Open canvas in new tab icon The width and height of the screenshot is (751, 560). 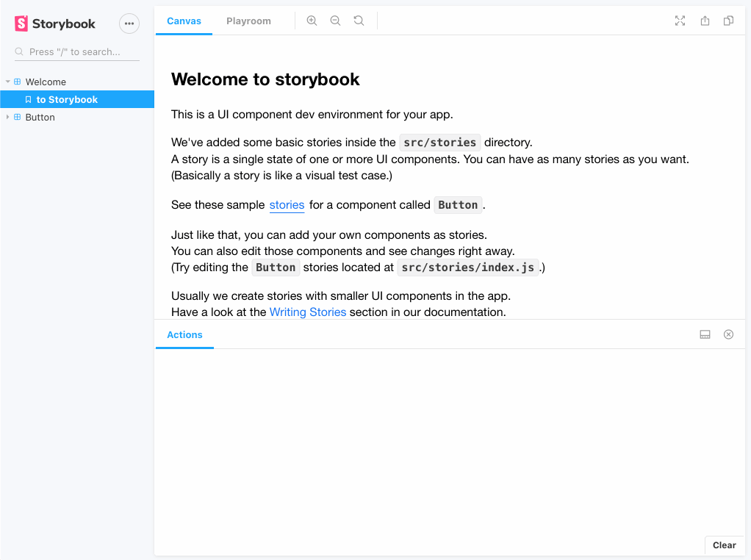pos(705,21)
